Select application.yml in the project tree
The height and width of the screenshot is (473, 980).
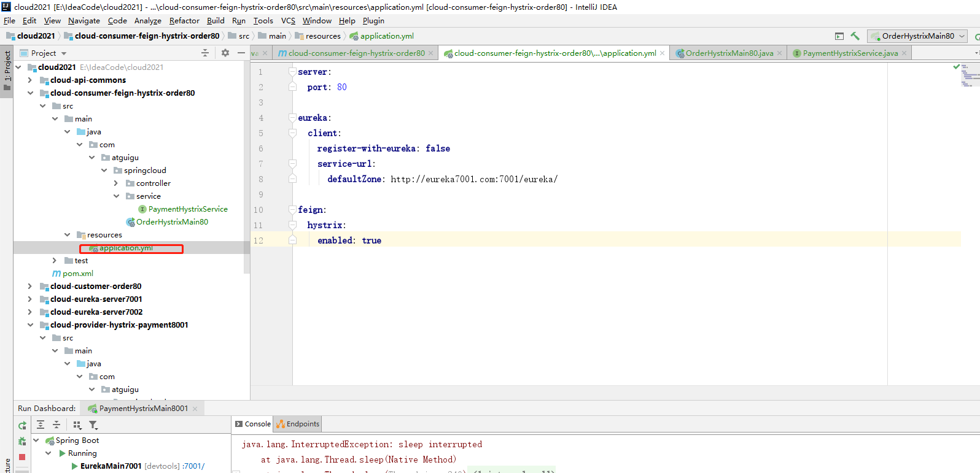coord(126,248)
